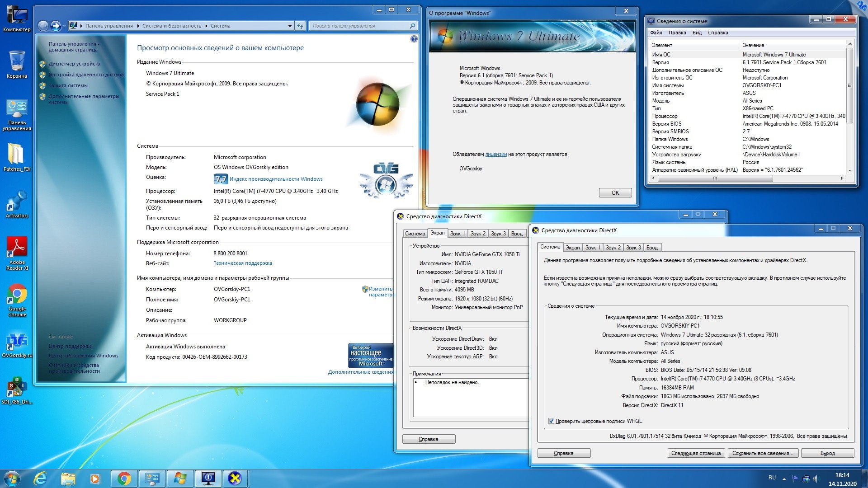The width and height of the screenshot is (868, 488).
Task: Open OVGorskiy.ru desktop shortcut
Action: pos(17,346)
